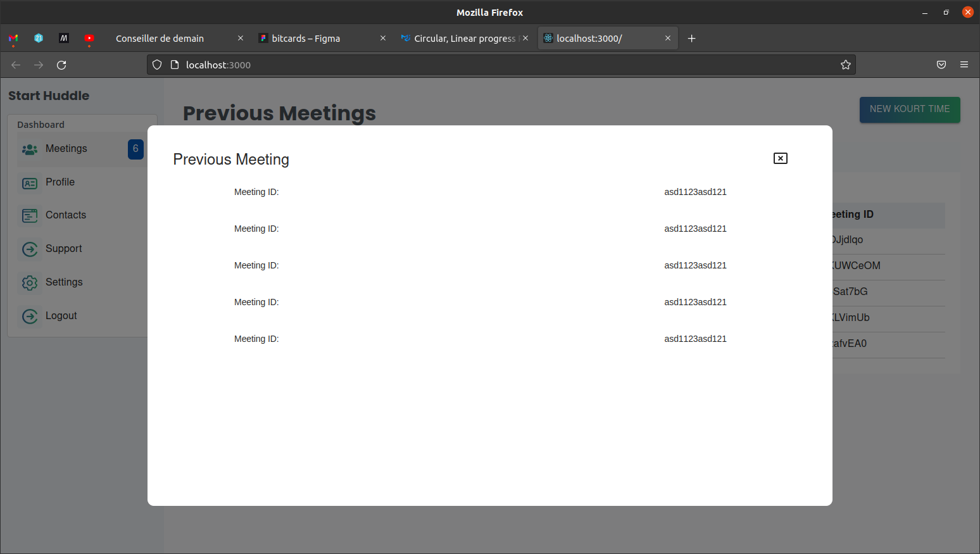Close the localhost:3000 tab
Screen dimensions: 980x554
[667, 39]
